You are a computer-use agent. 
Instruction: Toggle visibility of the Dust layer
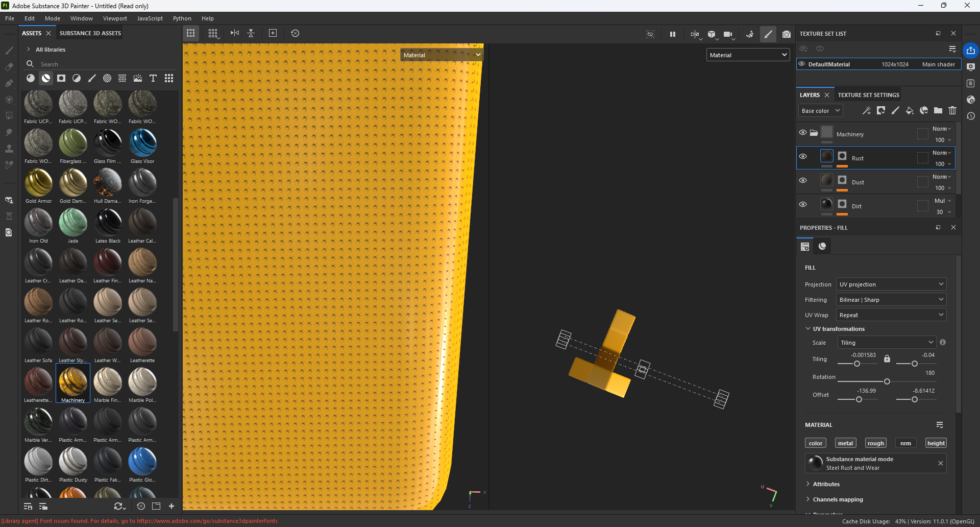803,181
